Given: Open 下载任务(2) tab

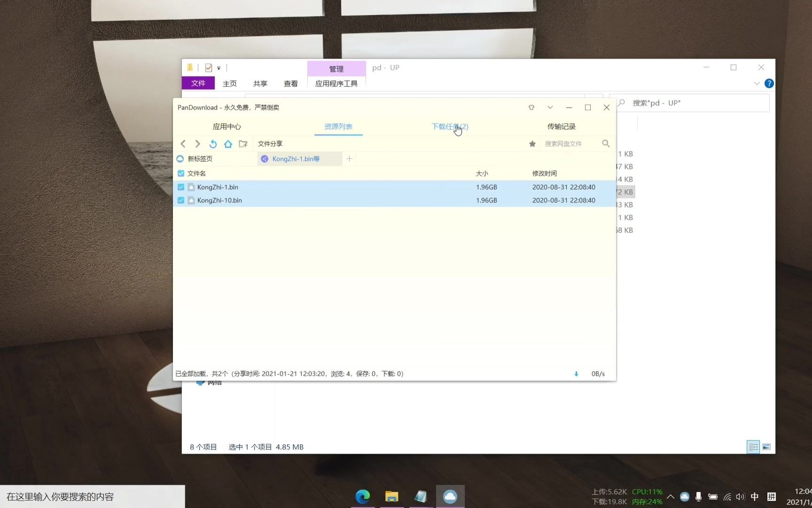Looking at the screenshot, I should coord(450,127).
